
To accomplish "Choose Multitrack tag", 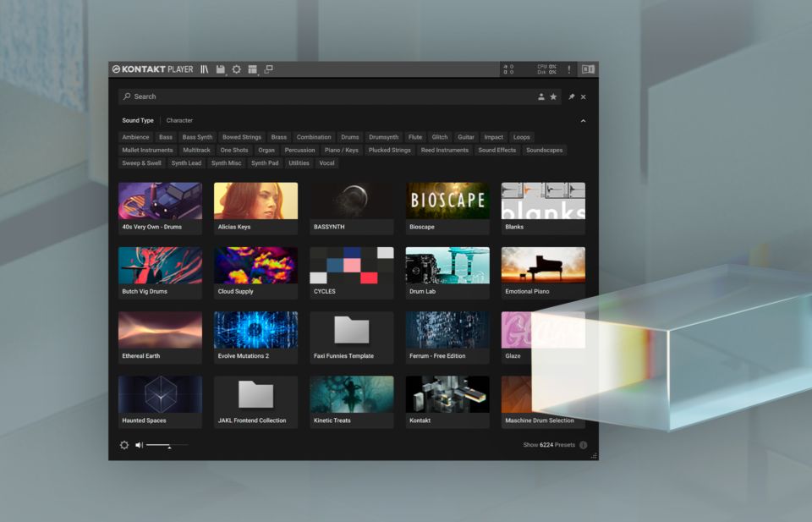I will click(x=197, y=151).
